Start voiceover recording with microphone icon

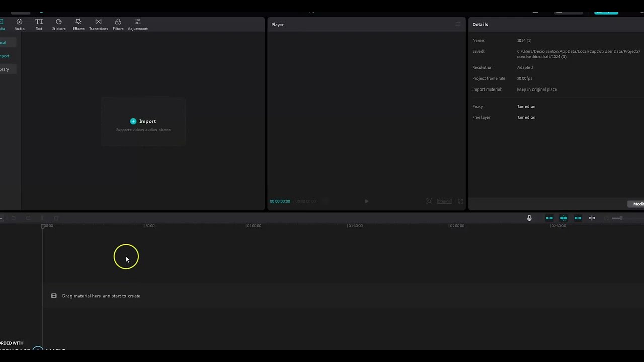[x=529, y=218]
